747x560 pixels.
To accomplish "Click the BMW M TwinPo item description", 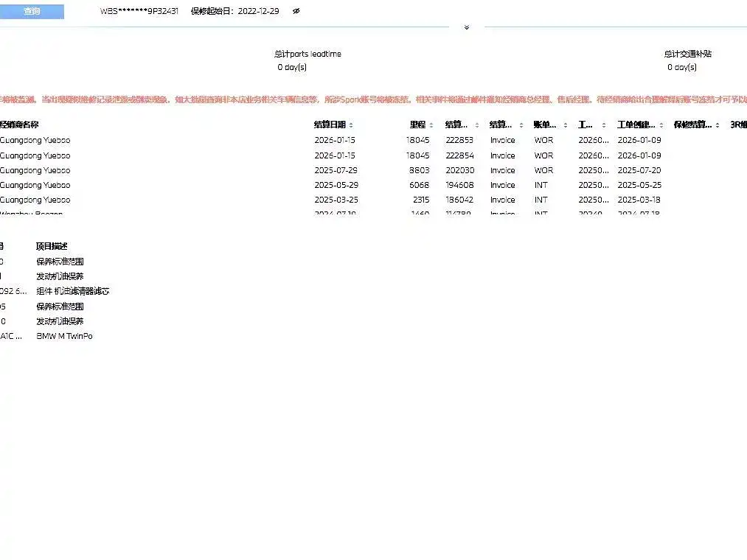I will (65, 336).
